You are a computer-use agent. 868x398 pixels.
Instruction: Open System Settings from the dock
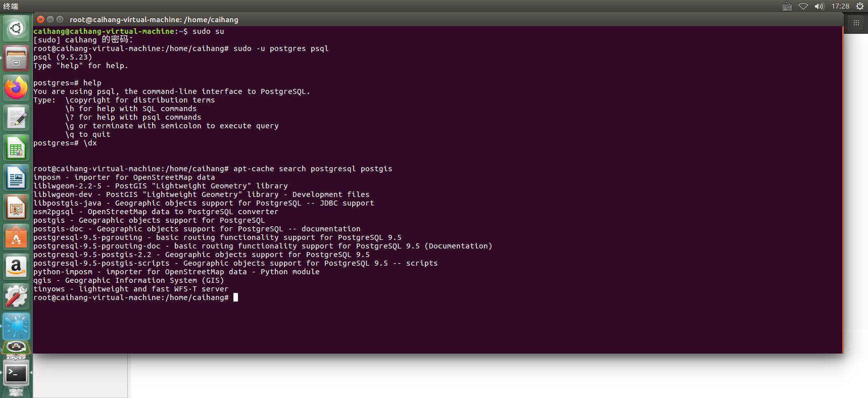point(16,296)
